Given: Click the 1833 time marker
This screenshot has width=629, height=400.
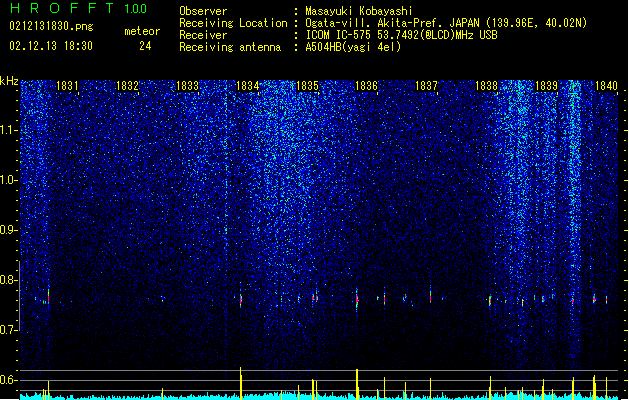Looking at the screenshot, I should tap(187, 86).
